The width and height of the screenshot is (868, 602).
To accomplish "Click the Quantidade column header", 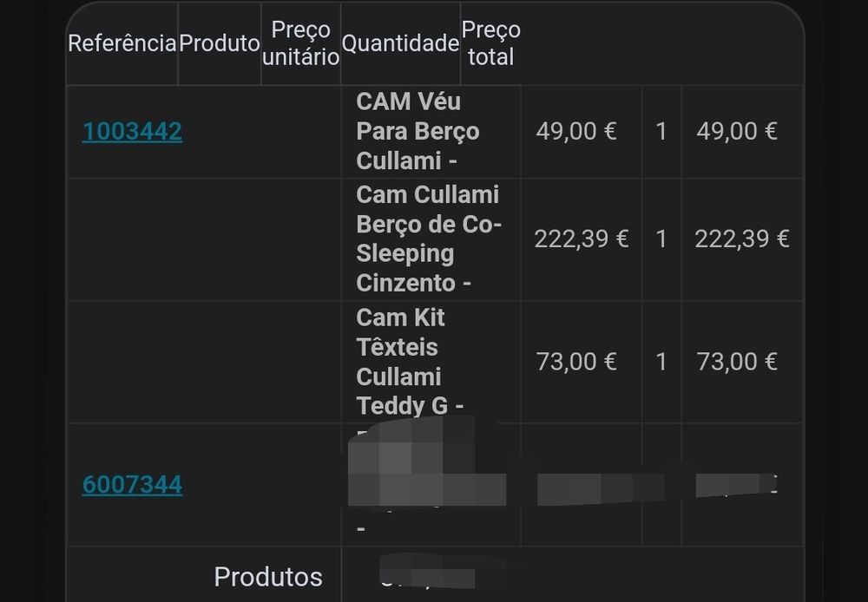I will click(x=400, y=43).
